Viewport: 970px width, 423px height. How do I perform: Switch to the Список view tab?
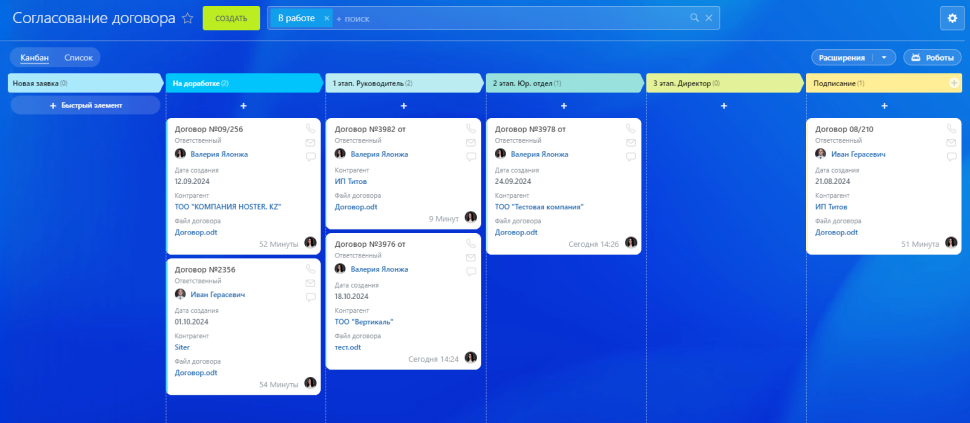coord(79,58)
